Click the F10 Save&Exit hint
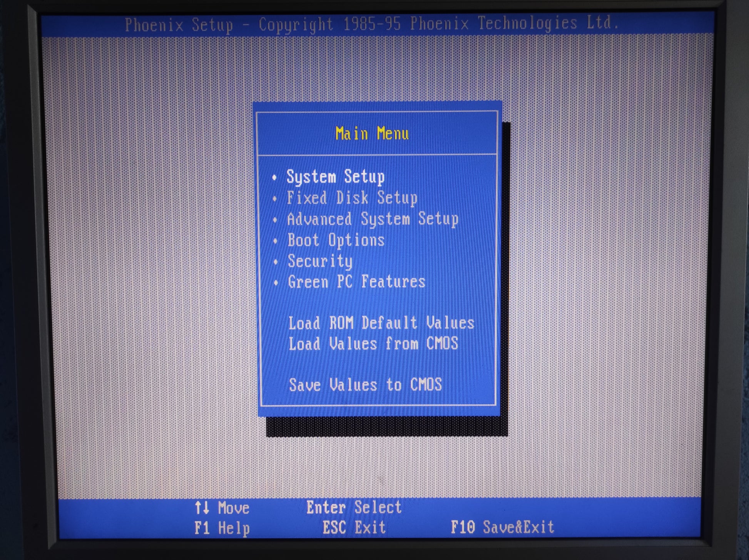749x560 pixels. pyautogui.click(x=502, y=527)
